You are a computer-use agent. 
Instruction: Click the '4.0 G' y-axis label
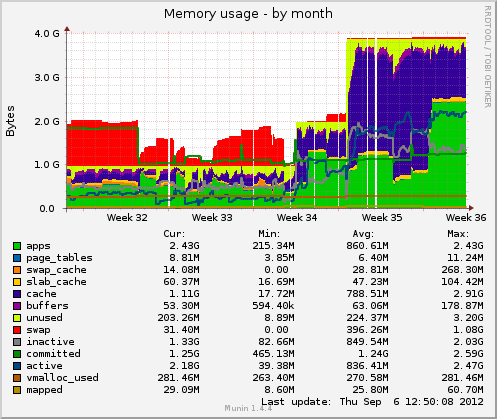coord(47,34)
